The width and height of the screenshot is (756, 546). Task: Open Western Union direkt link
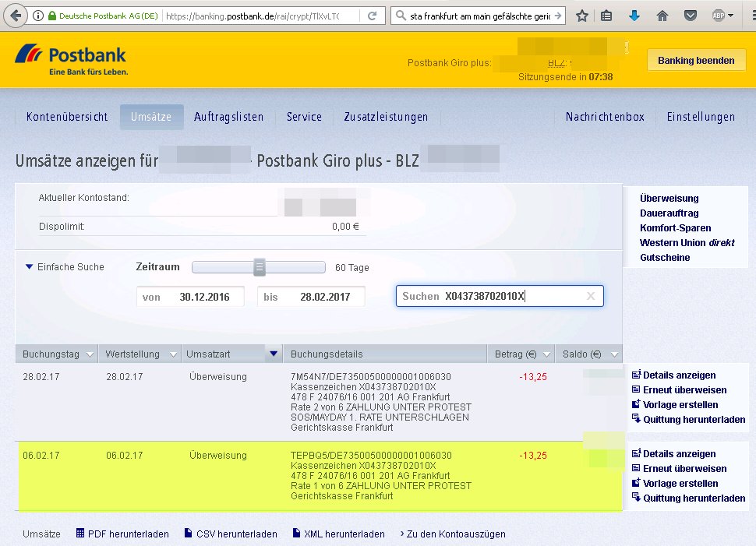click(x=687, y=242)
